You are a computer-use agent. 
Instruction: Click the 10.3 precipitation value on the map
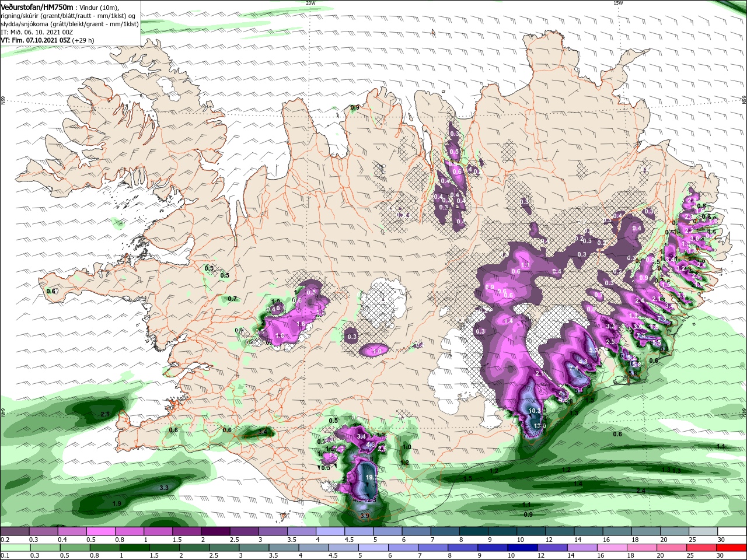pos(535,411)
